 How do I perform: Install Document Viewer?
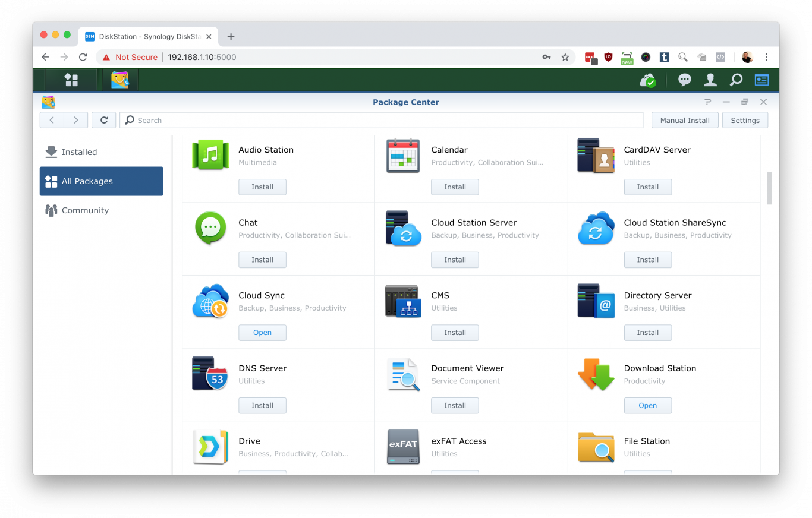pos(455,405)
